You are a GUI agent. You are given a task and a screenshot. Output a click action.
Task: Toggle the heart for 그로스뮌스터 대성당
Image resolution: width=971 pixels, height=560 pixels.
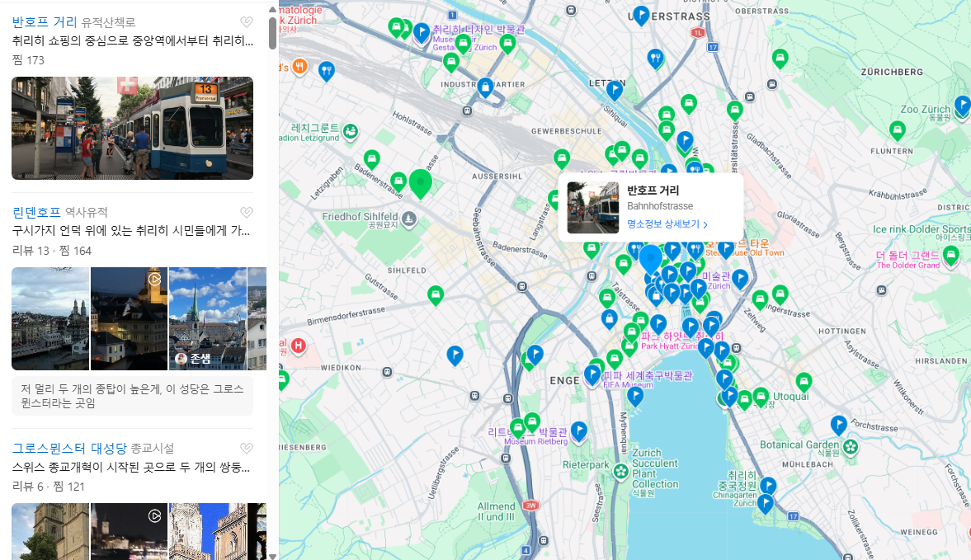(247, 448)
